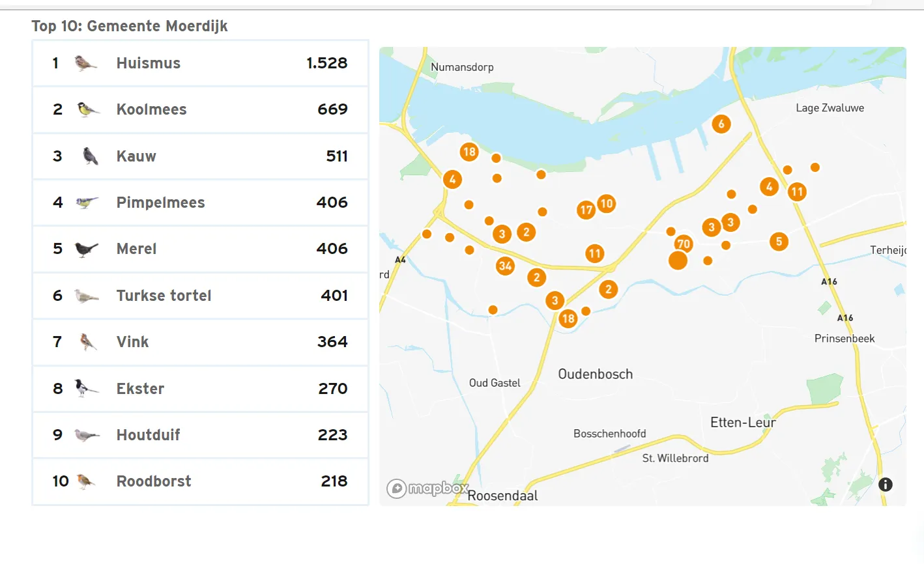Click the cluster marker labeled 6
This screenshot has height=564, width=924.
tap(721, 124)
